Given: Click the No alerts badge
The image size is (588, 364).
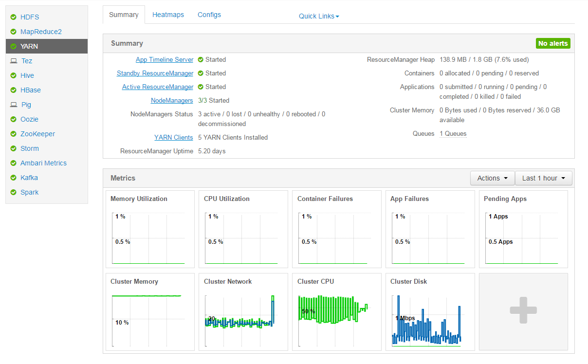Looking at the screenshot, I should 552,43.
